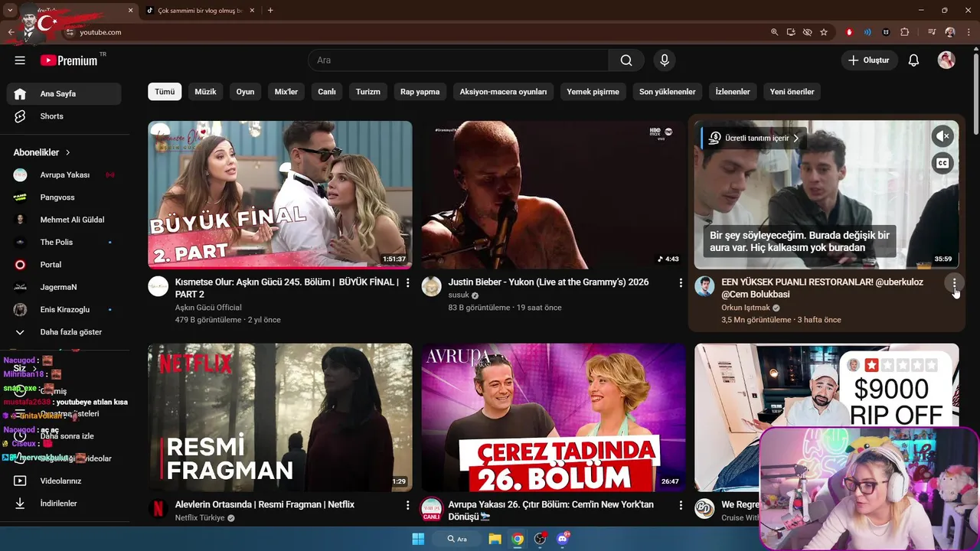Select the Yemek pişirme filter chip

coord(593,92)
